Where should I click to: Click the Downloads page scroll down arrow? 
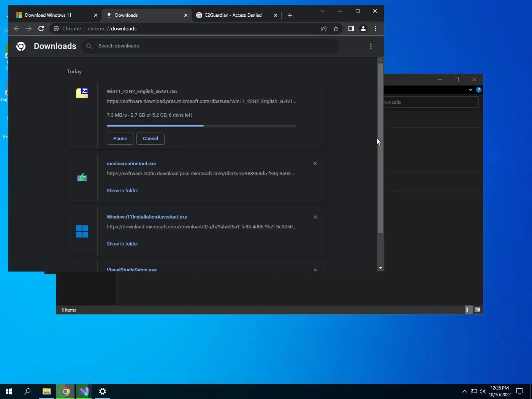coord(380,268)
